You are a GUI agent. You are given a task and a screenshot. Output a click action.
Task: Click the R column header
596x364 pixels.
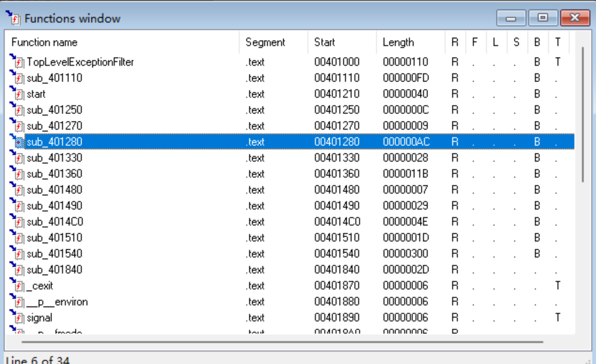pos(456,42)
